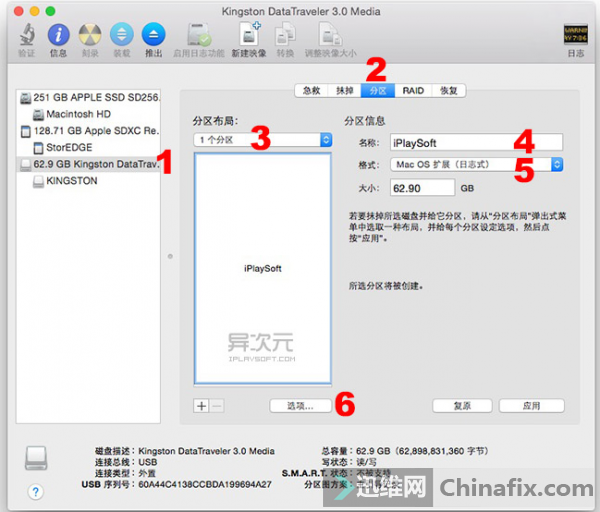Click the disk icon beside the disk description
Screen dimensions: 600x512
tap(36, 458)
